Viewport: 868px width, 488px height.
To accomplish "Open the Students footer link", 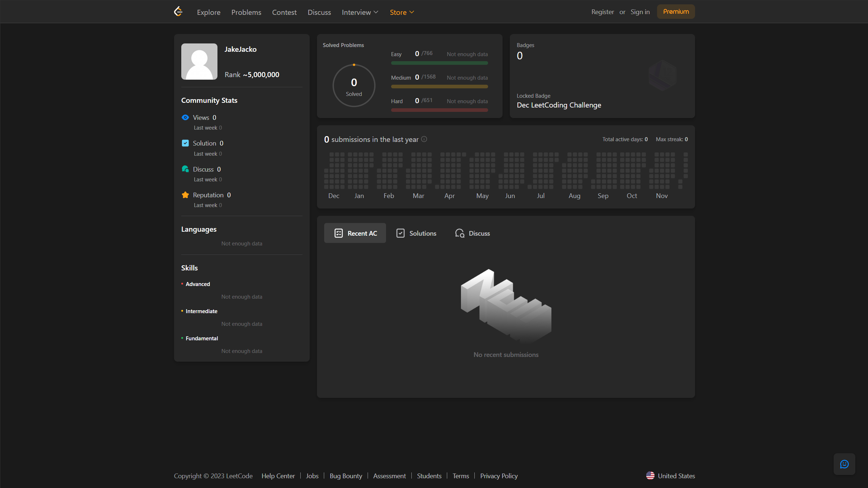I will coord(429,476).
